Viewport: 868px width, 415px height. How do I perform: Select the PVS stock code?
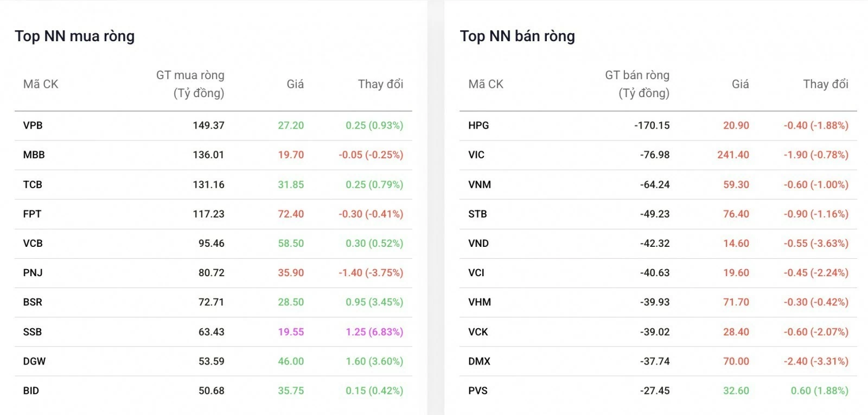tap(478, 391)
